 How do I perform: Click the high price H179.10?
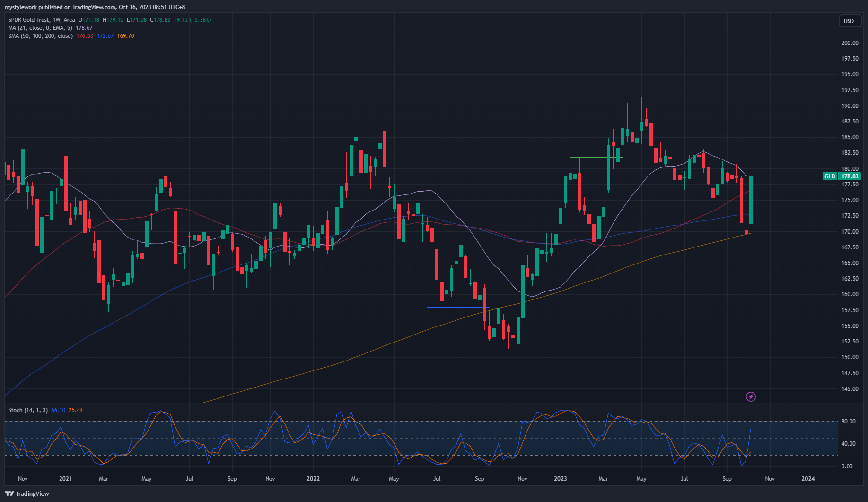click(x=113, y=20)
